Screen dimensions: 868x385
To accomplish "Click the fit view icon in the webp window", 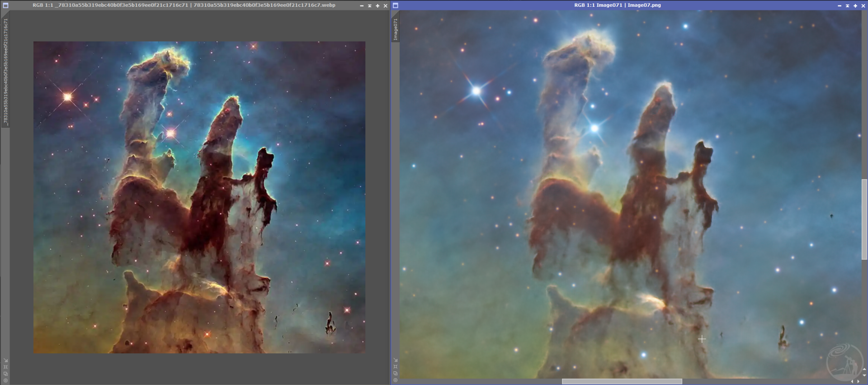I will tap(5, 367).
